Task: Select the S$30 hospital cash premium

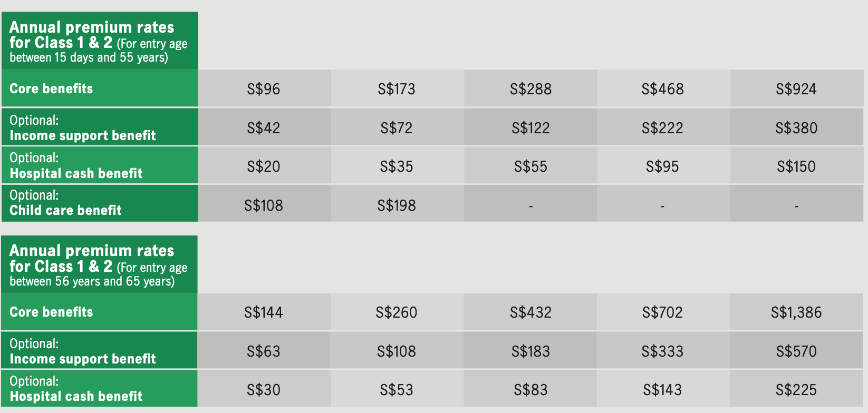Action: tap(264, 390)
